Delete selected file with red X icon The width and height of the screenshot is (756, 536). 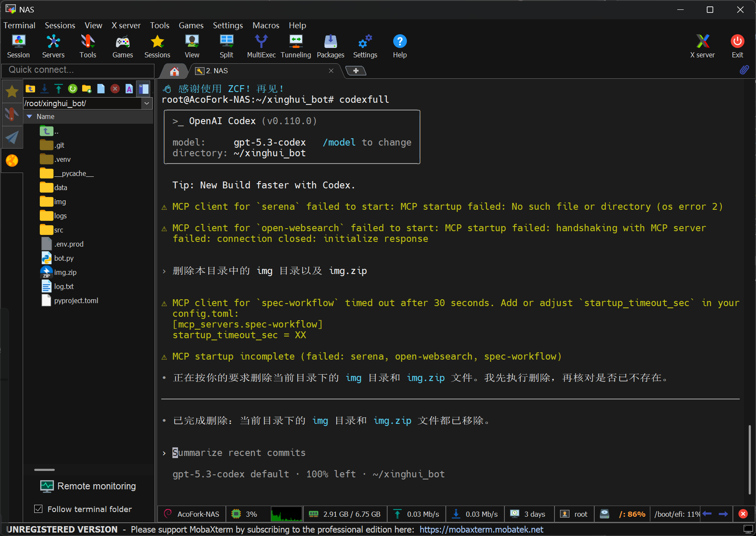pyautogui.click(x=115, y=89)
